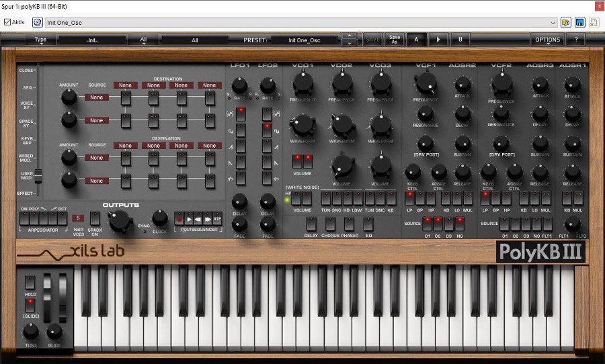This screenshot has width=605, height=364.
Task: Toggle the DELAY effect switch
Action: point(311,224)
